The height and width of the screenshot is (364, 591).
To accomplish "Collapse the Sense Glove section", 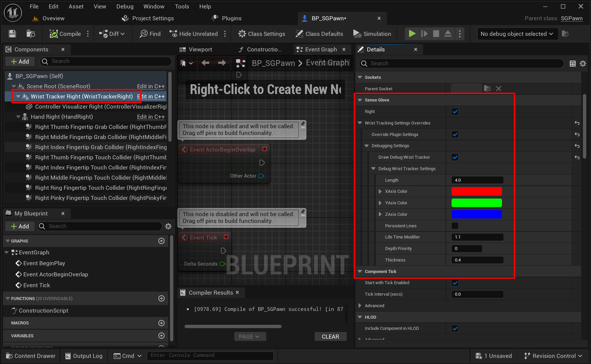I will pyautogui.click(x=360, y=100).
